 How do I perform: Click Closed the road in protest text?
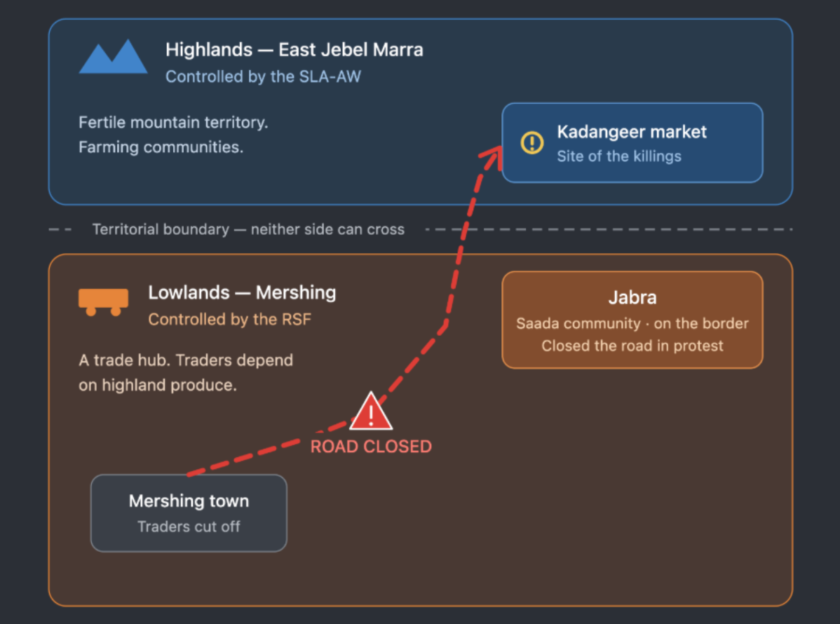tap(632, 346)
